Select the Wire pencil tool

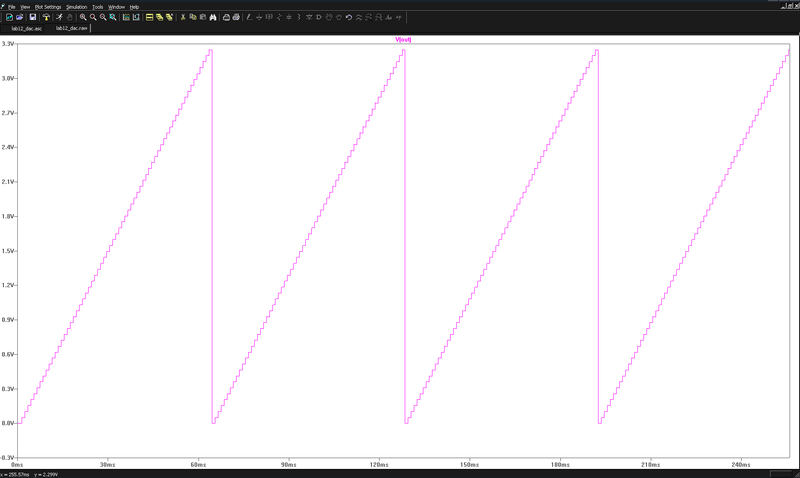[249, 17]
